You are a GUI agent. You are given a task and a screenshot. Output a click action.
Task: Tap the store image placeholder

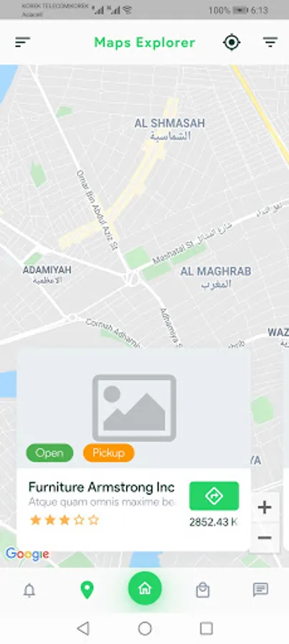[x=134, y=408]
